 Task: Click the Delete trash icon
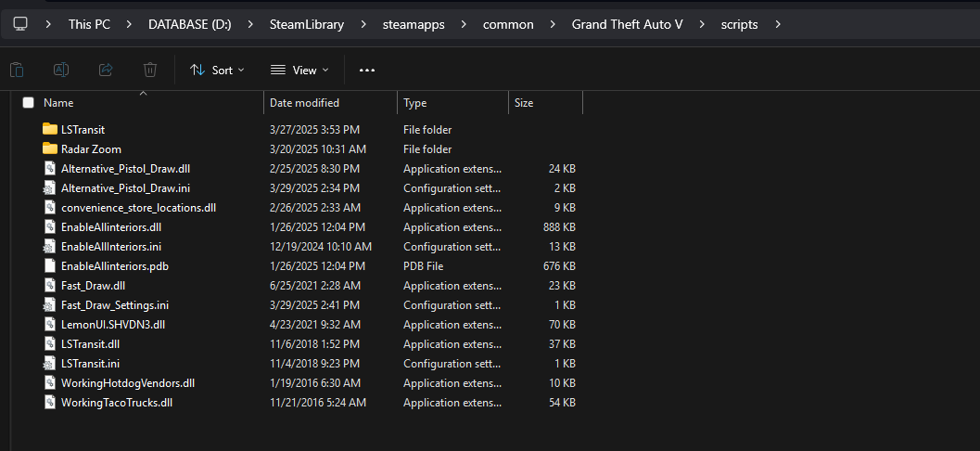pos(150,70)
